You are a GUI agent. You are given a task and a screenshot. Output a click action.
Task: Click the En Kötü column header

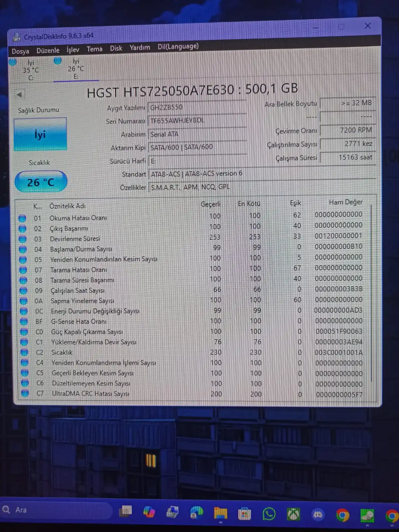pos(249,203)
